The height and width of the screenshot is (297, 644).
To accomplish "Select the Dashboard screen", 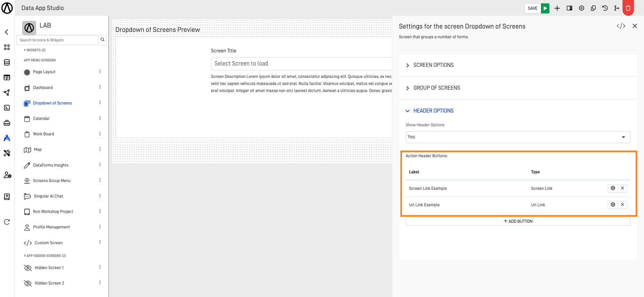I will click(43, 88).
